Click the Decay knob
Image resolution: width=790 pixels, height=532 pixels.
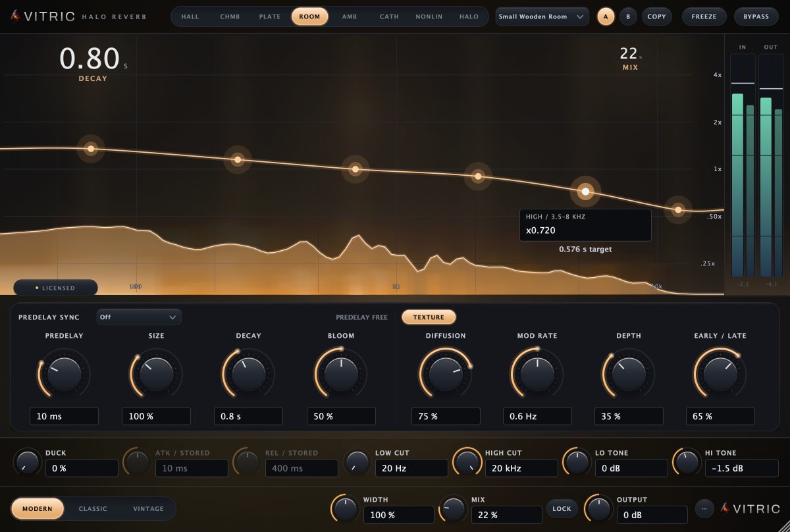248,374
